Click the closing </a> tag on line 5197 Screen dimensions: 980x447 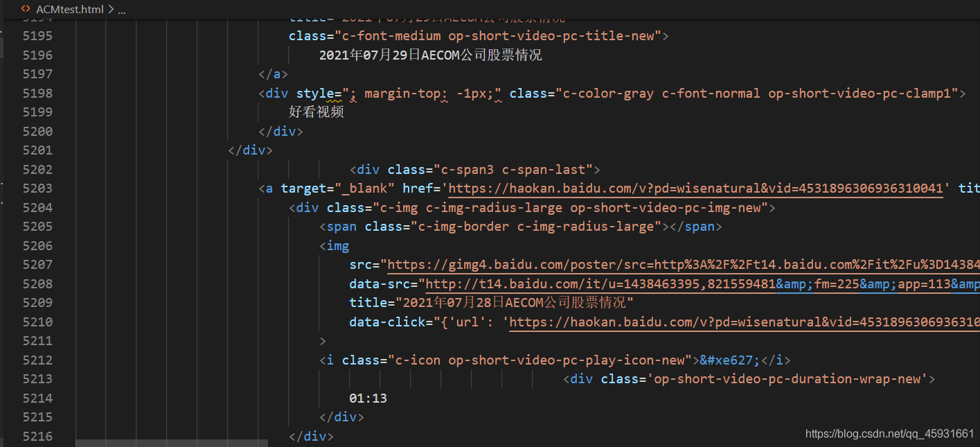pos(273,74)
